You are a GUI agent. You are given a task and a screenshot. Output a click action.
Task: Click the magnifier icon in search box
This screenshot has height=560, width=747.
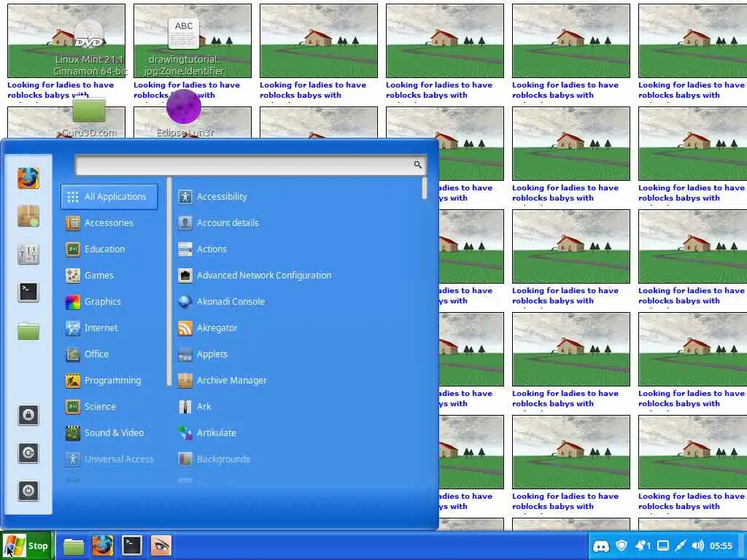click(x=418, y=165)
